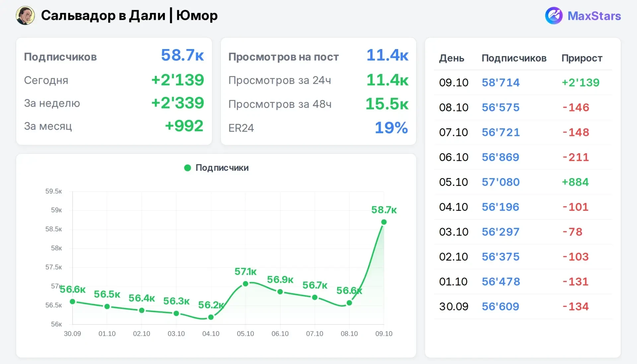637x364 pixels.
Task: Click the -146 growth for 08.10
Action: coord(576,107)
